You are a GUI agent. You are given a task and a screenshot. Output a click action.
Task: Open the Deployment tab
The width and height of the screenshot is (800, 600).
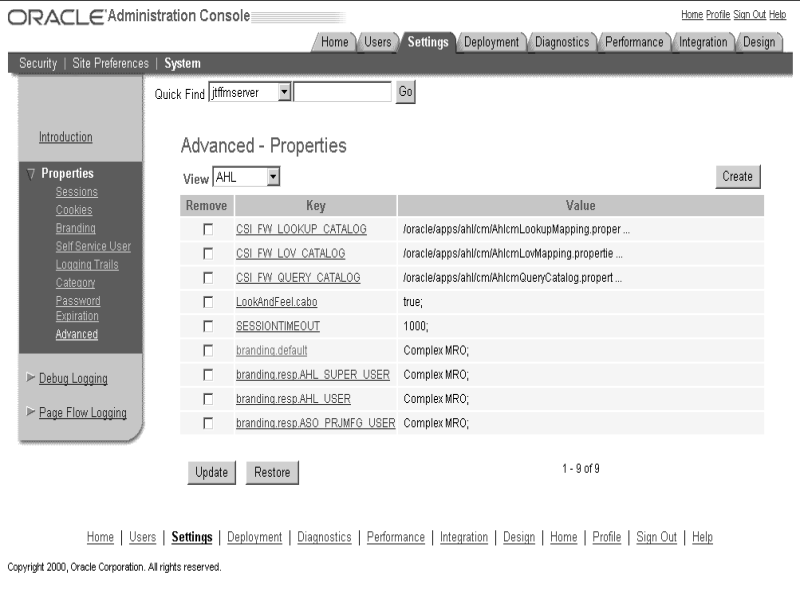[491, 42]
